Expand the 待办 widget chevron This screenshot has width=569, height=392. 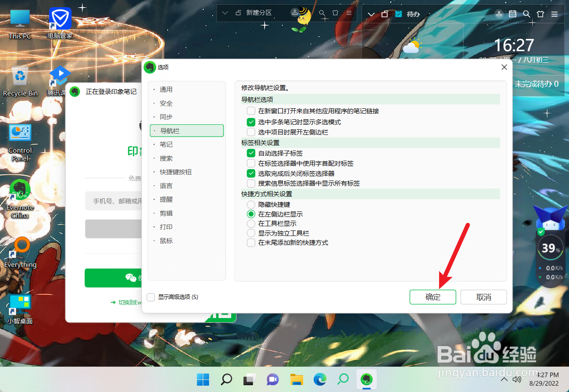pyautogui.click(x=371, y=14)
